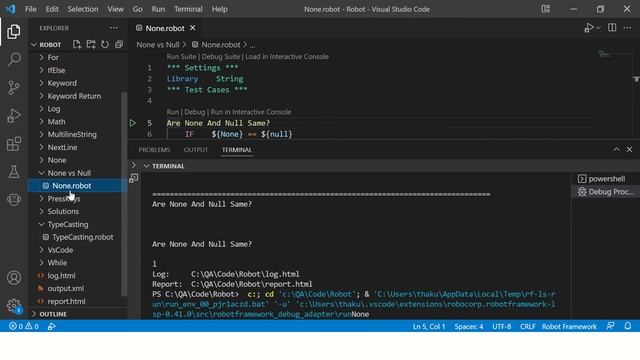Expand the Keyword Return folder

[x=42, y=96]
